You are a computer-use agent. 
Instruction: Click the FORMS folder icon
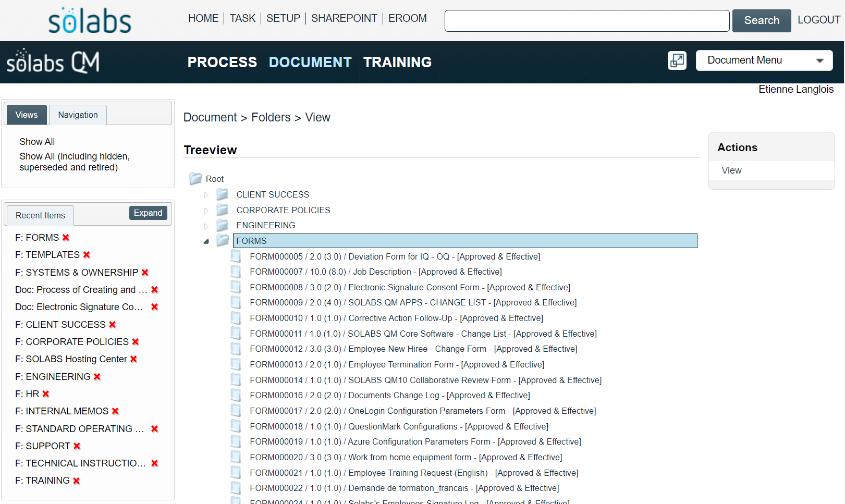click(x=223, y=240)
